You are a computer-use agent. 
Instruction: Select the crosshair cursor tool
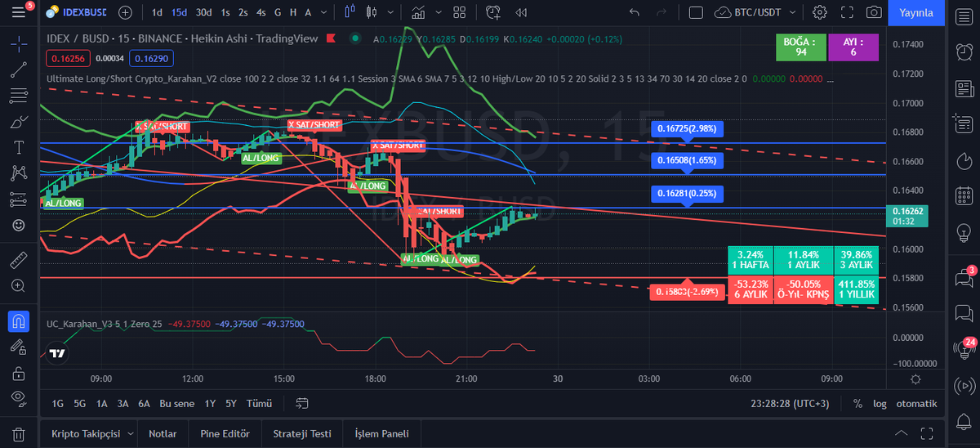[x=18, y=46]
